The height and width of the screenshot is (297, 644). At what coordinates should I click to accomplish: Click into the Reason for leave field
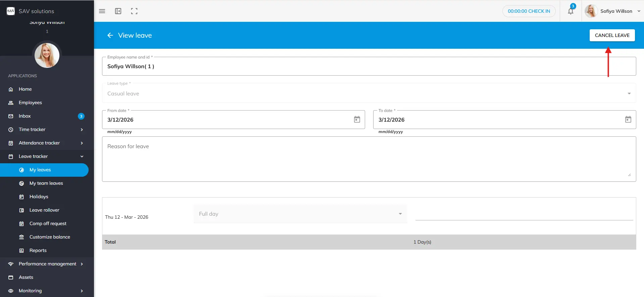click(x=368, y=159)
